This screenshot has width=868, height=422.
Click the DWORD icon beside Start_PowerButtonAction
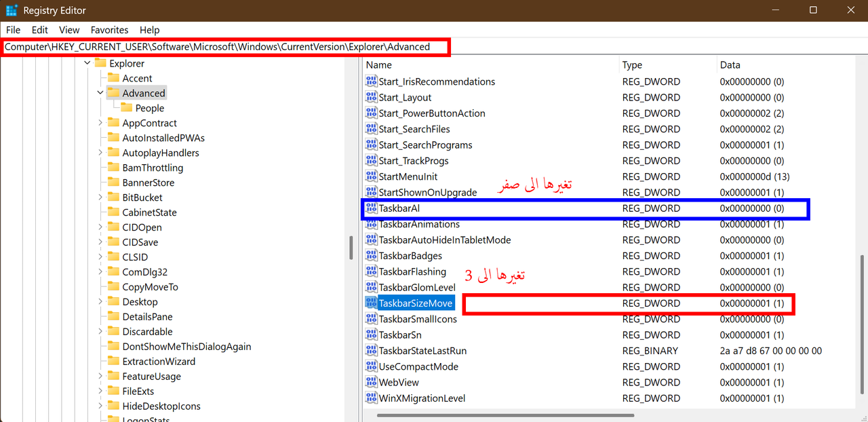(371, 113)
